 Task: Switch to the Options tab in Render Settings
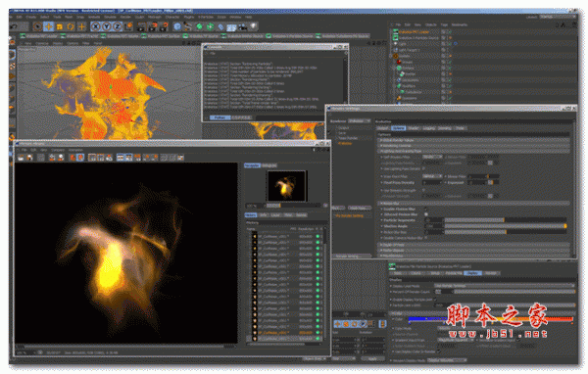click(x=398, y=128)
